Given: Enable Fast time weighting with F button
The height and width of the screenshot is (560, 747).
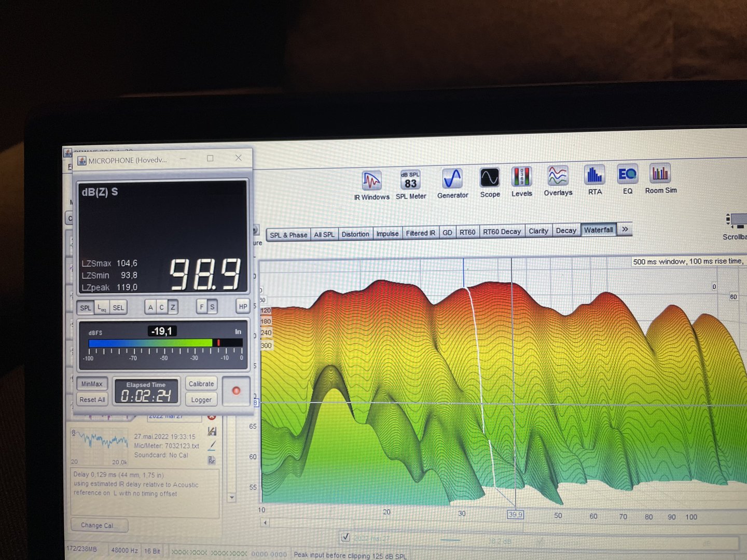Looking at the screenshot, I should point(201,307).
